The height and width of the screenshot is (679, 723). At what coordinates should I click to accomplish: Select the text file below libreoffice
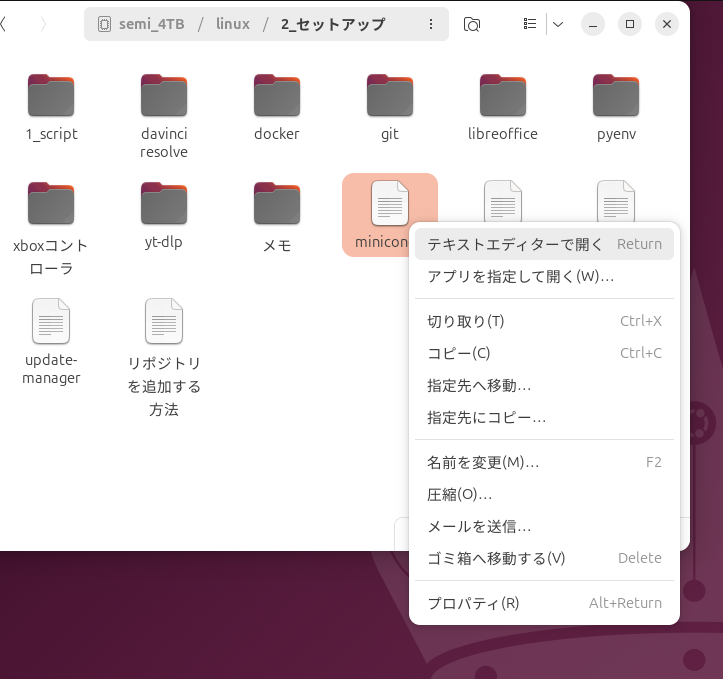(x=503, y=201)
